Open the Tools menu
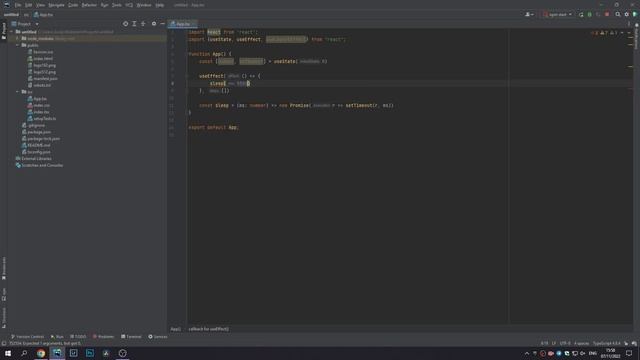 tap(117, 5)
